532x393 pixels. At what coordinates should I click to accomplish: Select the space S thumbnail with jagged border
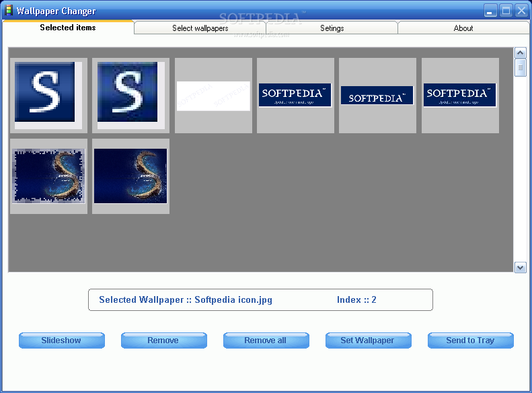48,176
